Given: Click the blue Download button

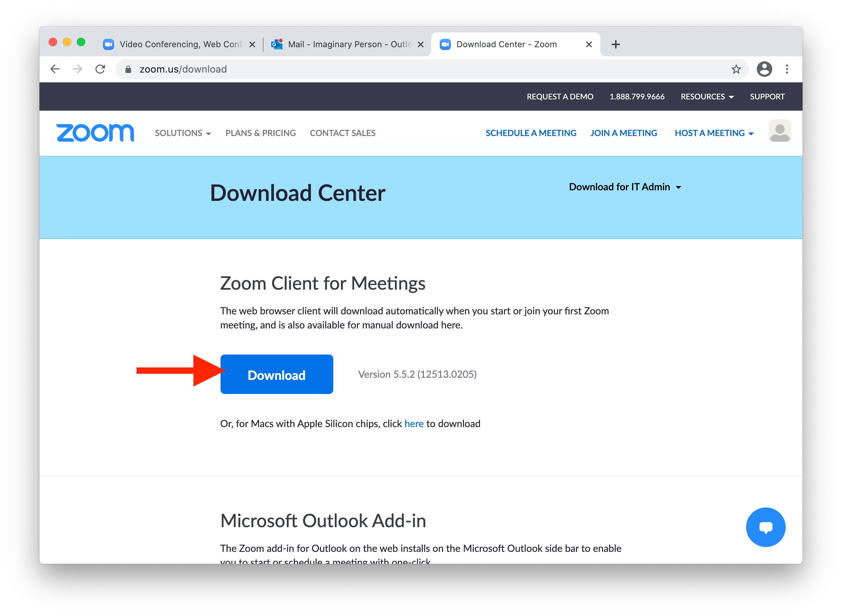Looking at the screenshot, I should click(277, 374).
